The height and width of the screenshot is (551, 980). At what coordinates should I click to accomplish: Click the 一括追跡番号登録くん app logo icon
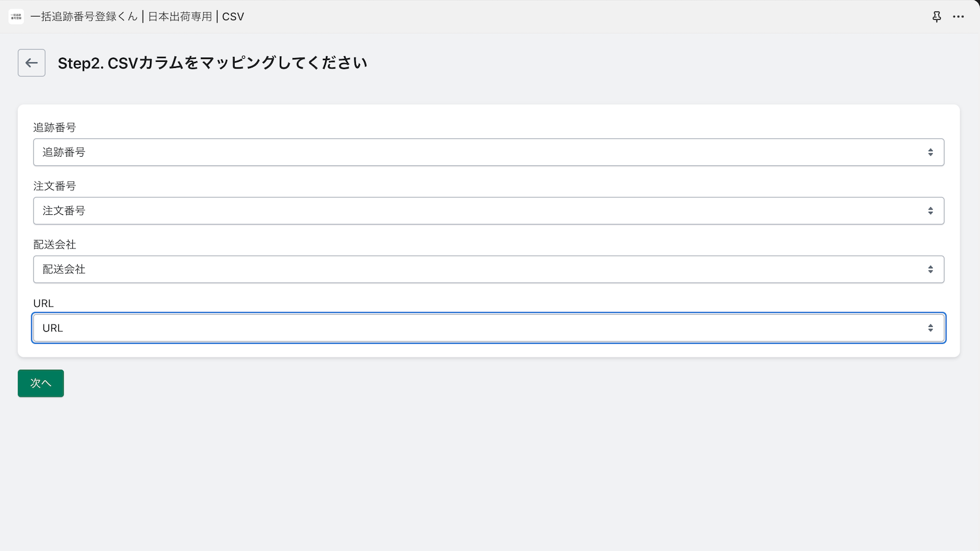(x=15, y=17)
